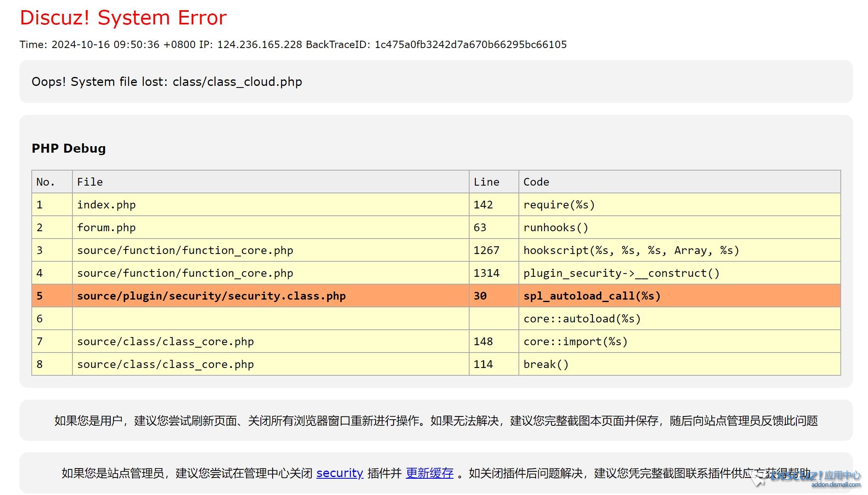868x495 pixels.
Task: Click line number 114
Action: (494, 364)
